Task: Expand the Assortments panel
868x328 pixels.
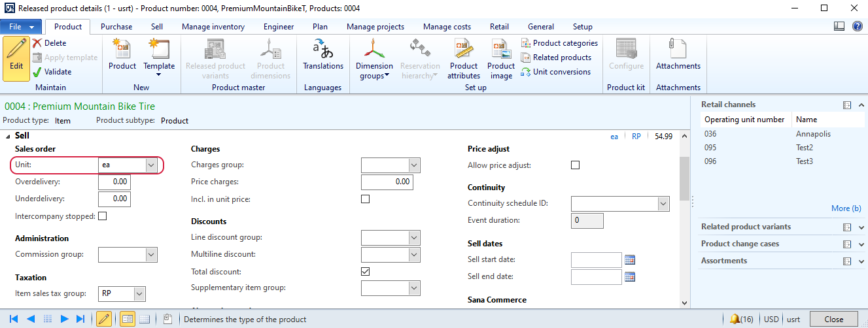Action: (x=861, y=261)
